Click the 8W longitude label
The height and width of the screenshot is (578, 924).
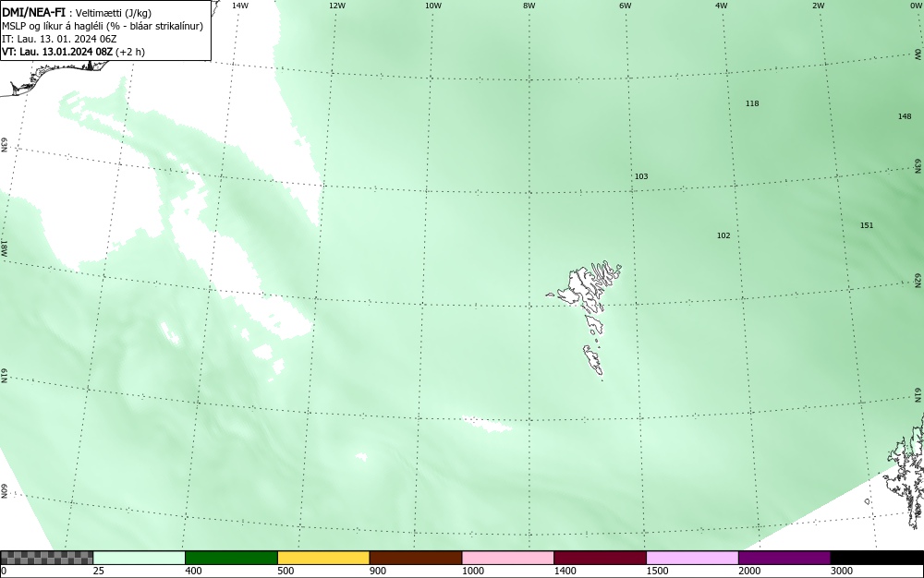pos(529,6)
